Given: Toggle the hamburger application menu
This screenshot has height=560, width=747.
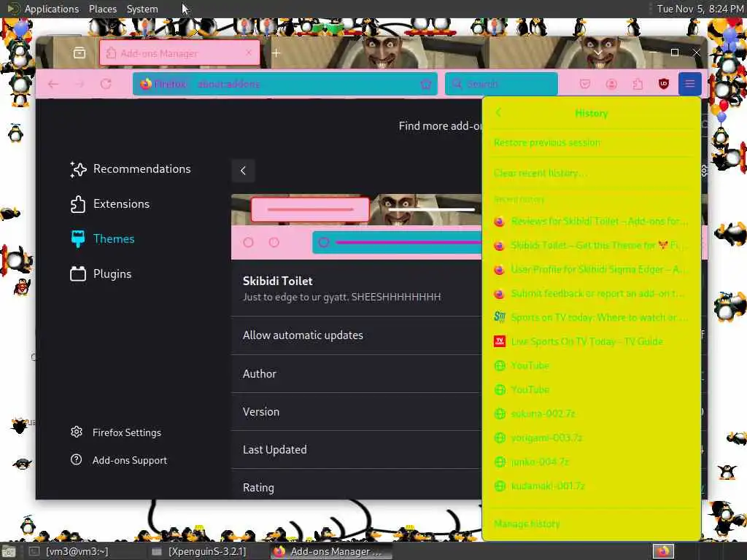Looking at the screenshot, I should tap(690, 84).
